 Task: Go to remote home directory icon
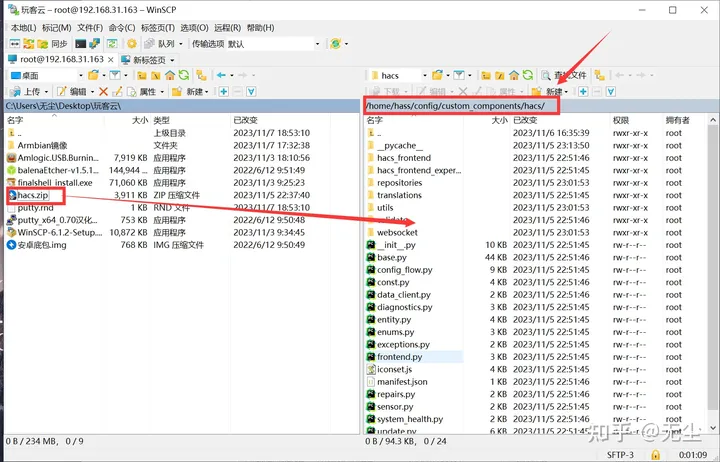tap(510, 76)
